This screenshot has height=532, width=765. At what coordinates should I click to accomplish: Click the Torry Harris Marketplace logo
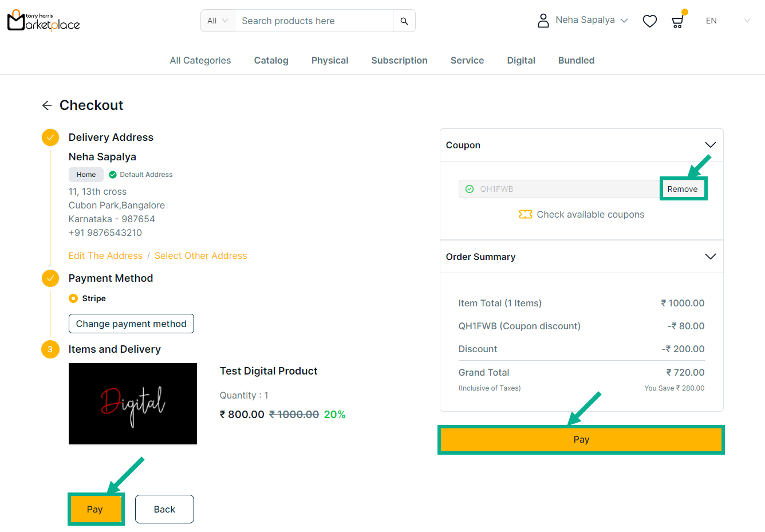pos(44,21)
